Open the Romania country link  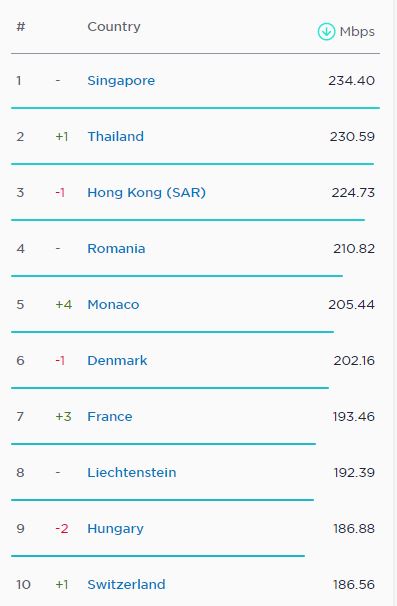(116, 249)
